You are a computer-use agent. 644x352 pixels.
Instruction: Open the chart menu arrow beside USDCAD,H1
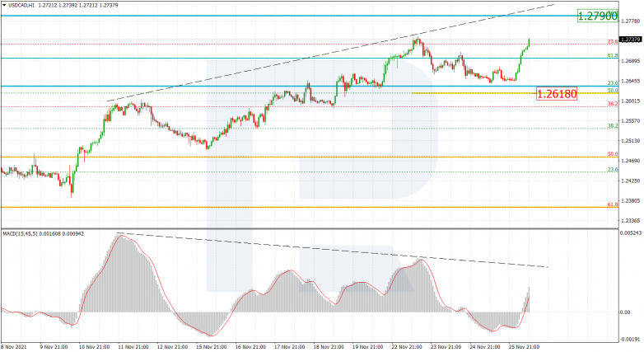coord(4,5)
